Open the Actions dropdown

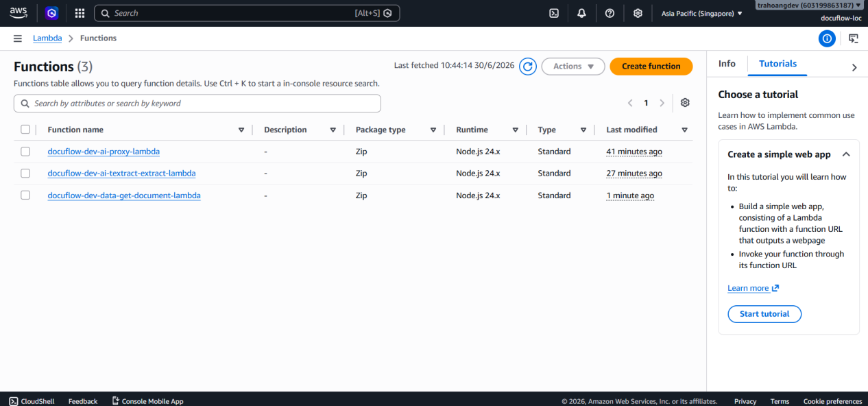pyautogui.click(x=573, y=66)
